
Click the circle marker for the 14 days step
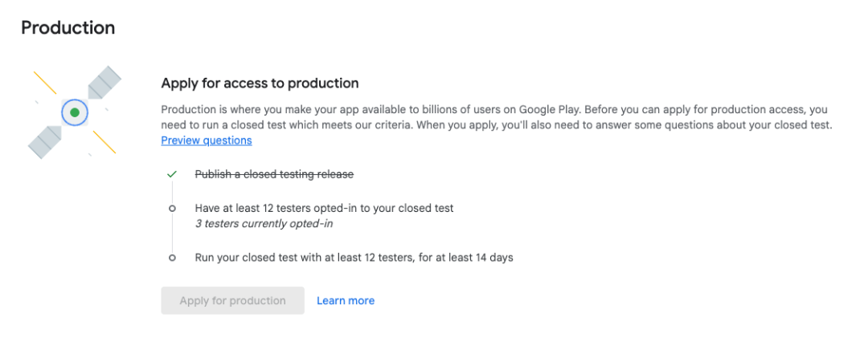(x=172, y=258)
